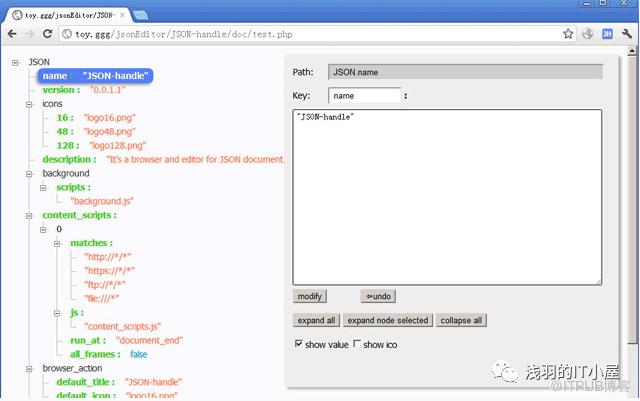Reload the page with the refresh icon

click(x=50, y=33)
